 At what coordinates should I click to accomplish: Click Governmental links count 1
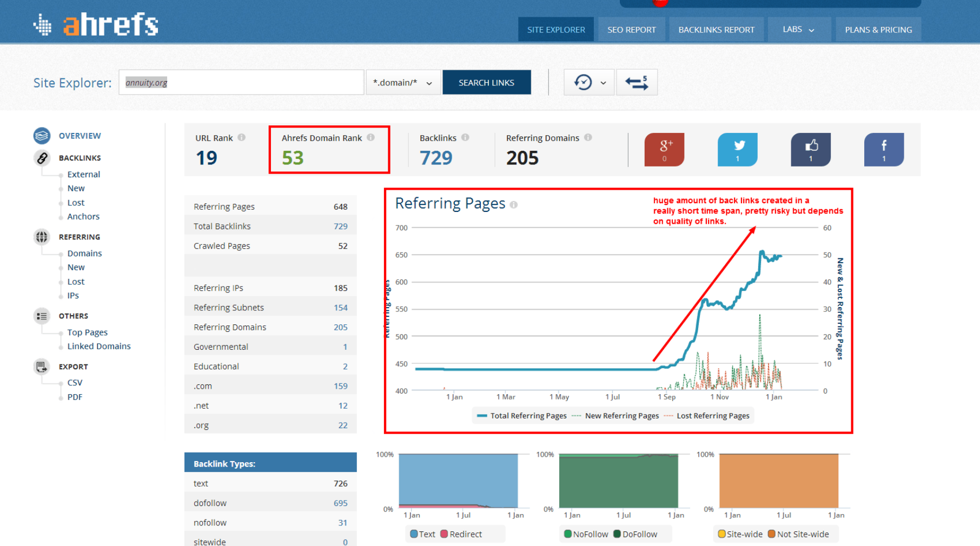point(345,347)
